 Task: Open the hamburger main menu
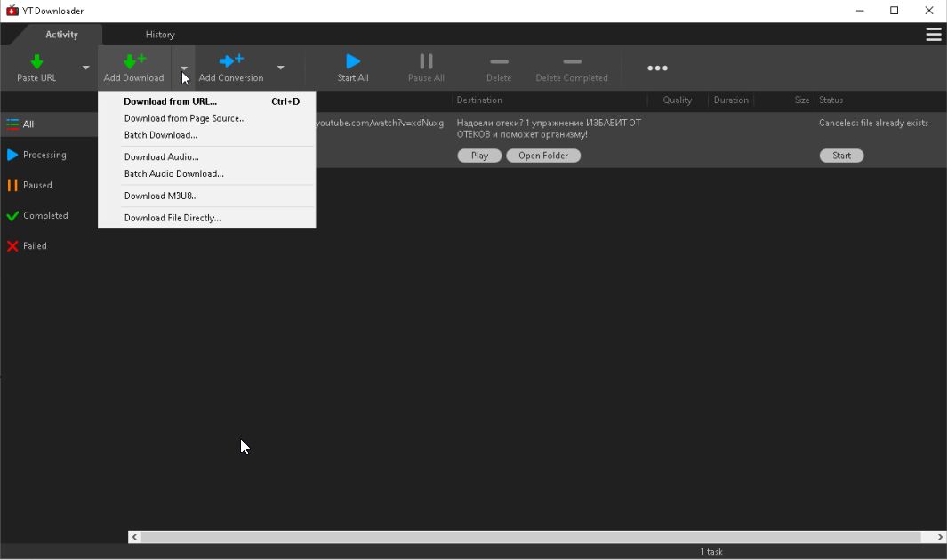pos(934,35)
